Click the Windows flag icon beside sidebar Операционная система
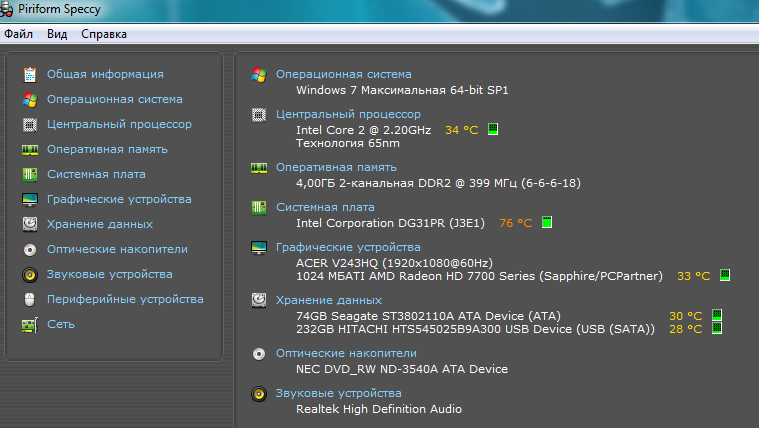Screen dimensions: 759x428 (x=30, y=100)
